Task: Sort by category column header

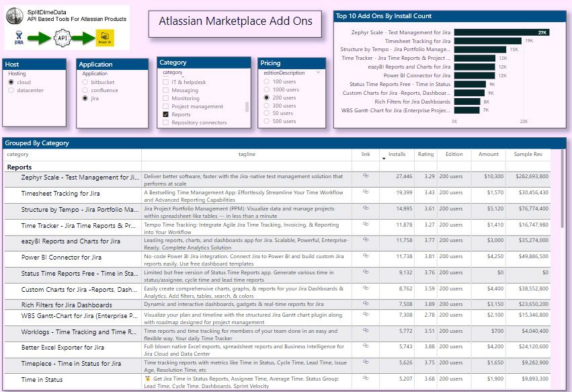Action: 17,154
